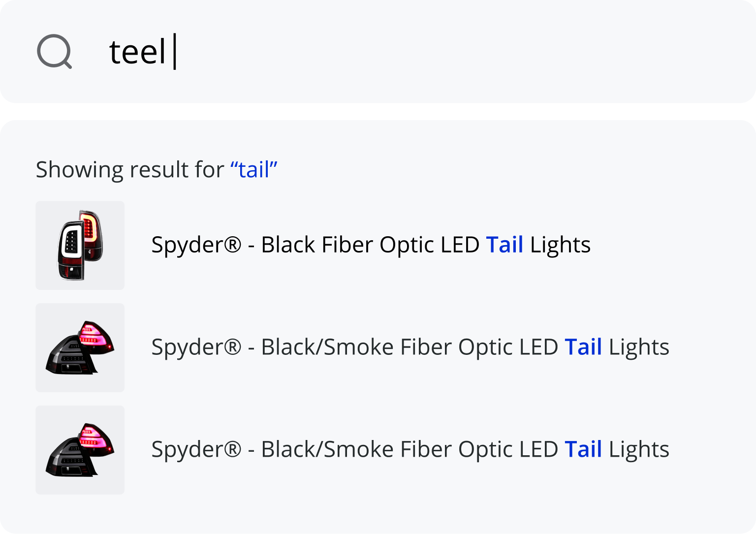Click the highlighted "Tail" word in the first result
This screenshot has width=756, height=534.
pyautogui.click(x=504, y=245)
